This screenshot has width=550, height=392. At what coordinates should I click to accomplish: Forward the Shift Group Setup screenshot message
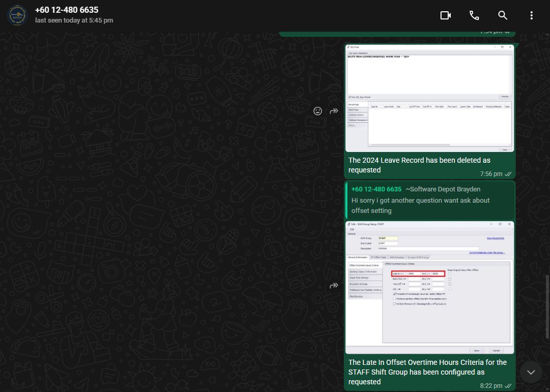coord(334,286)
